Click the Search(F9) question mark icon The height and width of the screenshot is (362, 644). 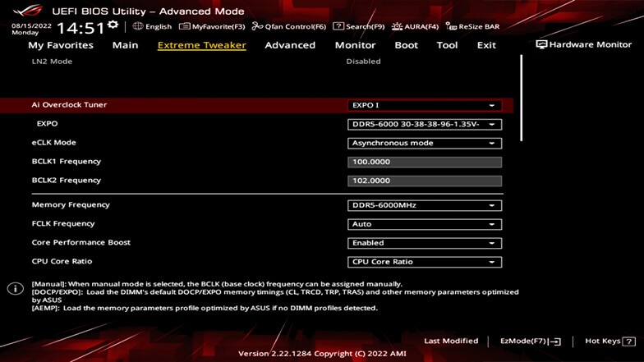pos(338,26)
